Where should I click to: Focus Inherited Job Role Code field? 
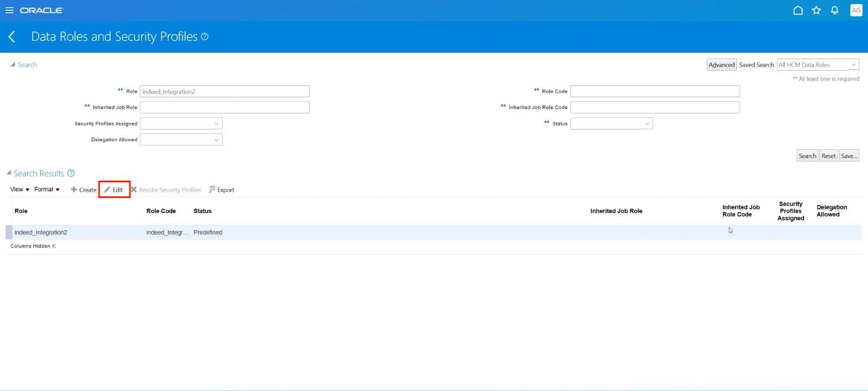coord(655,108)
